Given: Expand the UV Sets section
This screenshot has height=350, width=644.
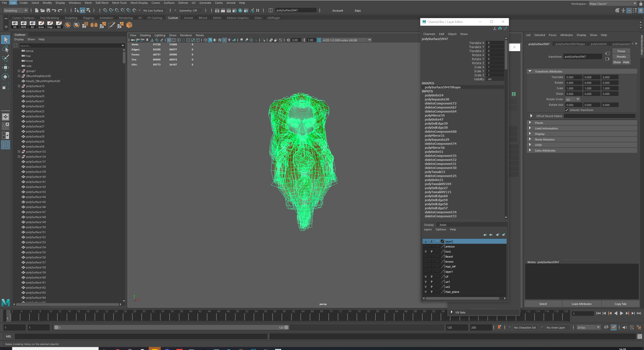Looking at the screenshot, I should coord(452,312).
